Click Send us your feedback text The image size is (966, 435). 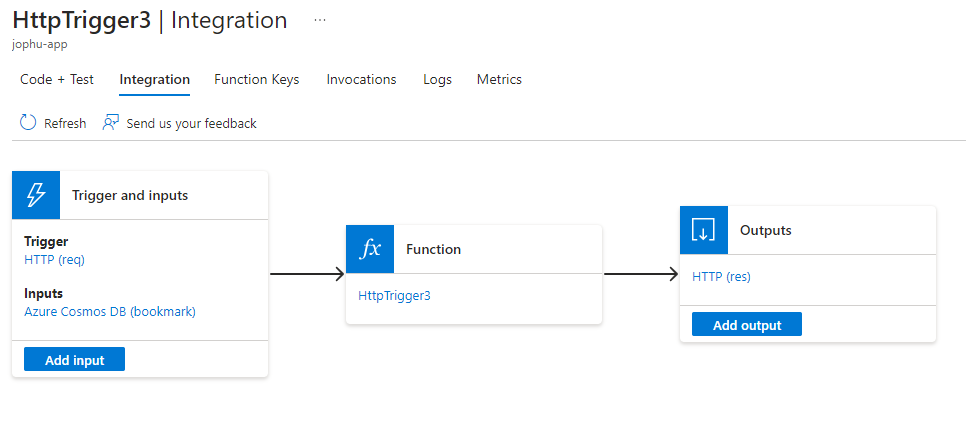click(x=191, y=123)
